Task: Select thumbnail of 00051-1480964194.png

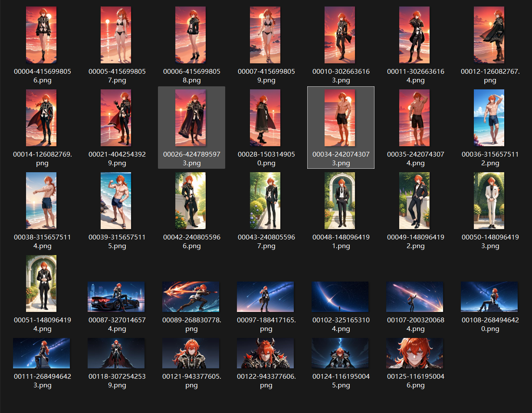Action: click(41, 283)
